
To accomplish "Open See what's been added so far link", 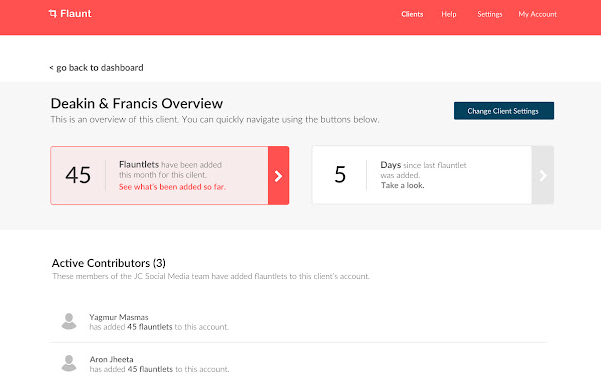I will (172, 187).
